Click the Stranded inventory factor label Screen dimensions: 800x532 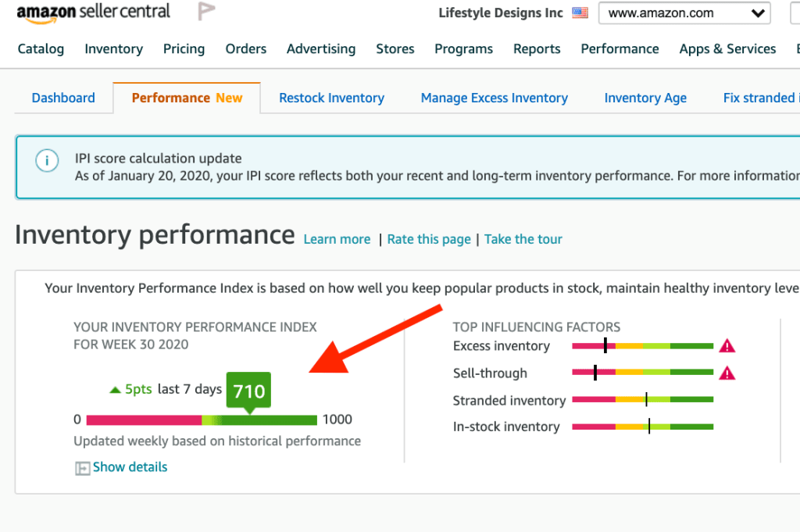pos(509,401)
